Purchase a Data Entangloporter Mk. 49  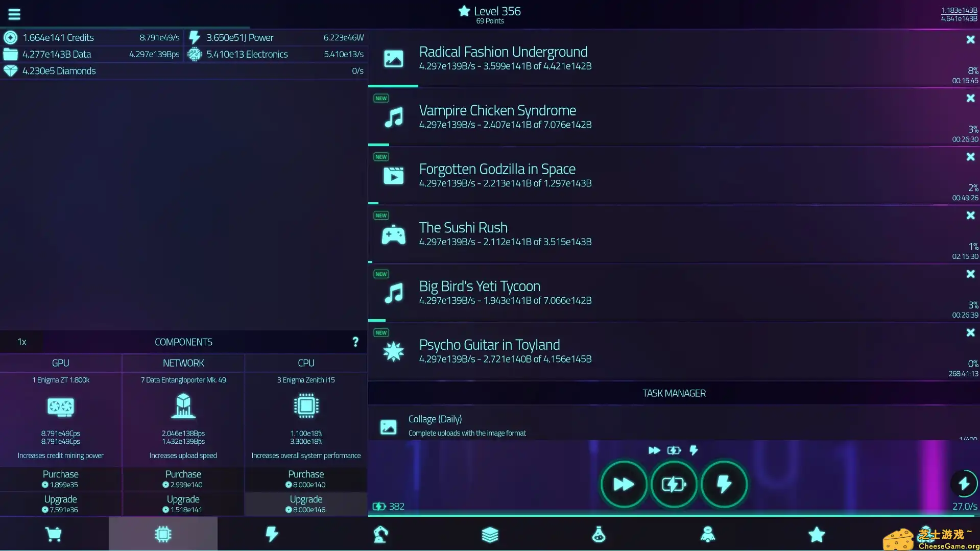click(183, 478)
